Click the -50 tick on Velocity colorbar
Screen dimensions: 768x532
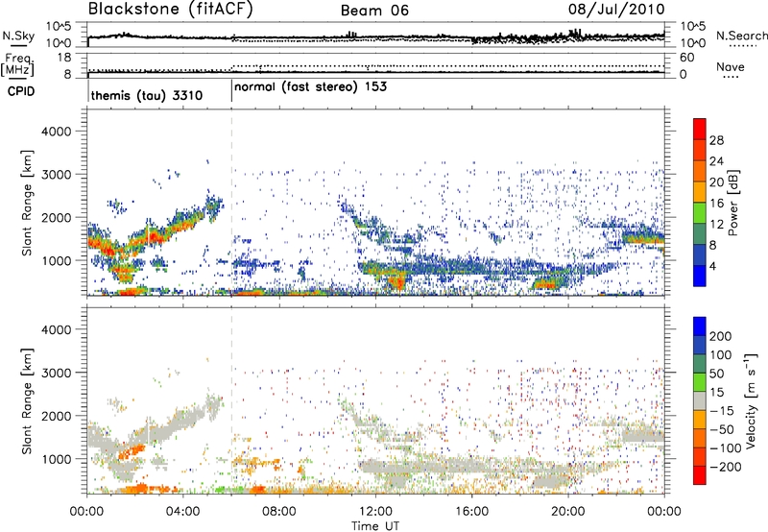(723, 429)
